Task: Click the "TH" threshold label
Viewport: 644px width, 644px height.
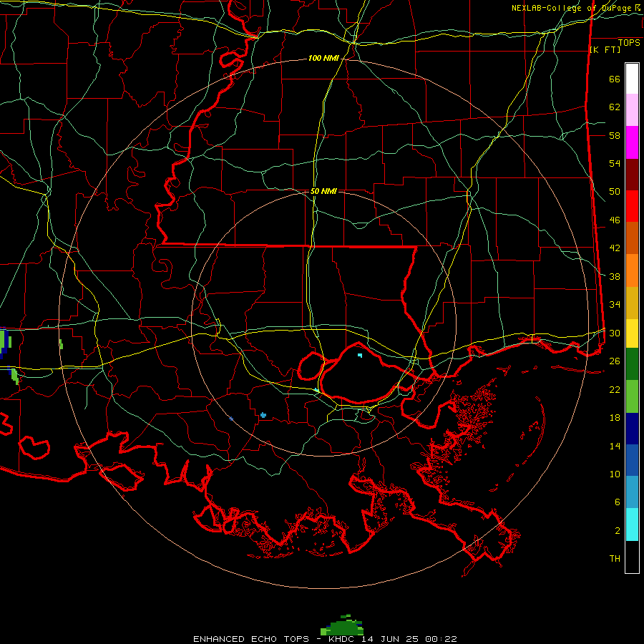Action: 615,559
